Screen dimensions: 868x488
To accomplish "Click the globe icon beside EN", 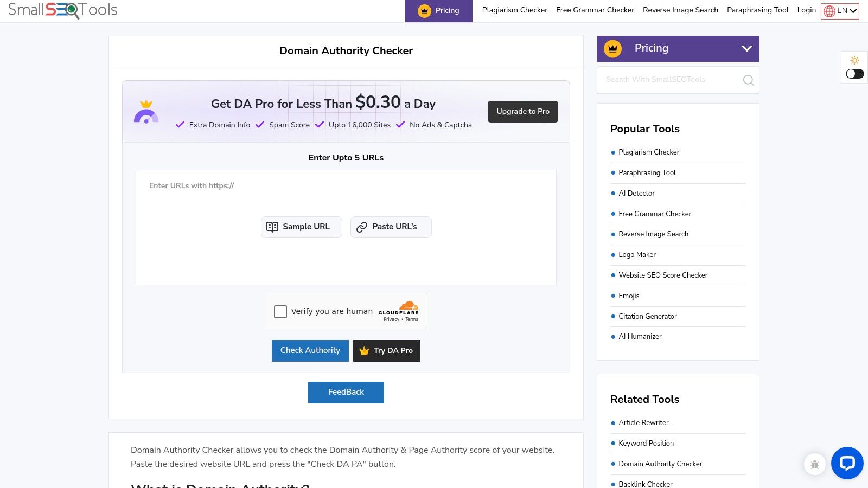I will [831, 10].
